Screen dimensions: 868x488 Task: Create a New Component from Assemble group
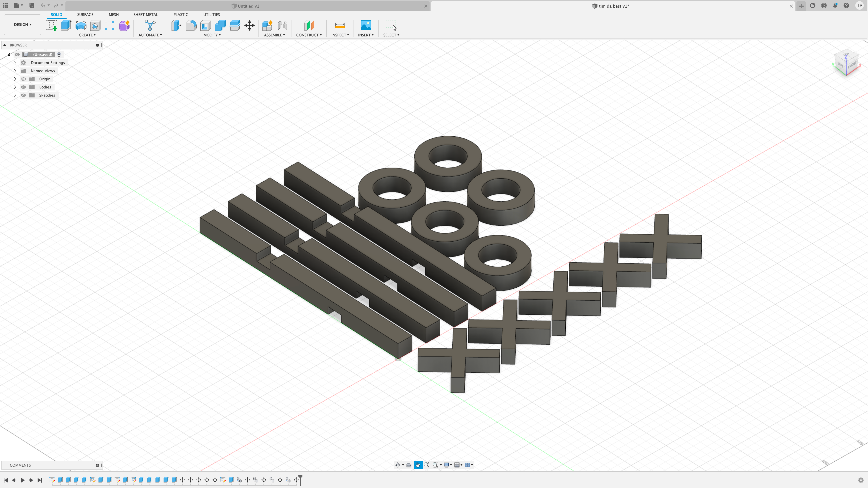click(267, 26)
